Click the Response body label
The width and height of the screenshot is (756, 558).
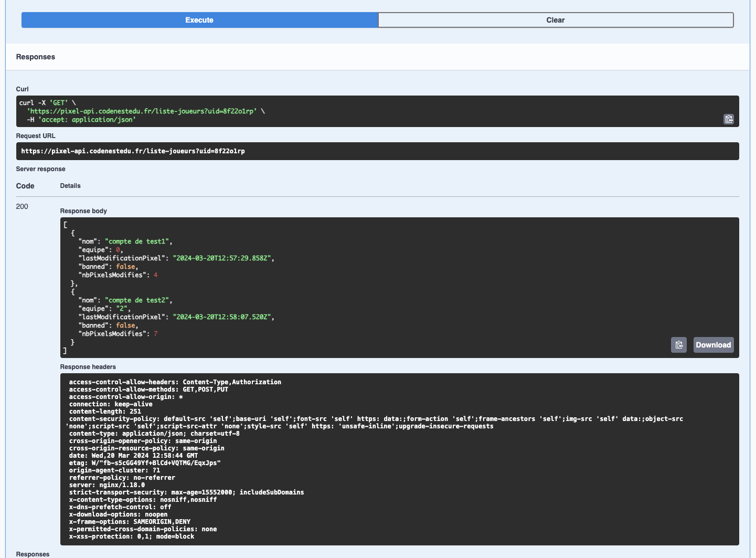click(x=83, y=211)
